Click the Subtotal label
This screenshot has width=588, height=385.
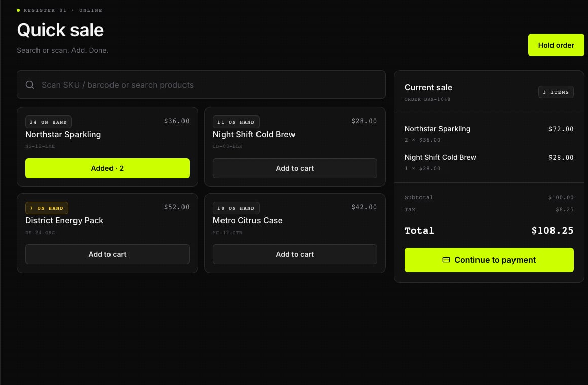coord(419,197)
